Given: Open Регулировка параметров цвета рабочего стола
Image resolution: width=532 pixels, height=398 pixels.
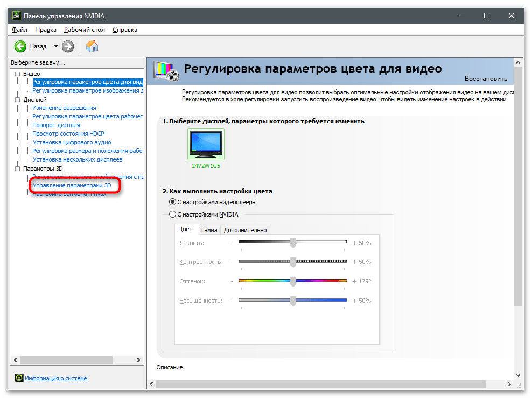Looking at the screenshot, I should pos(88,116).
